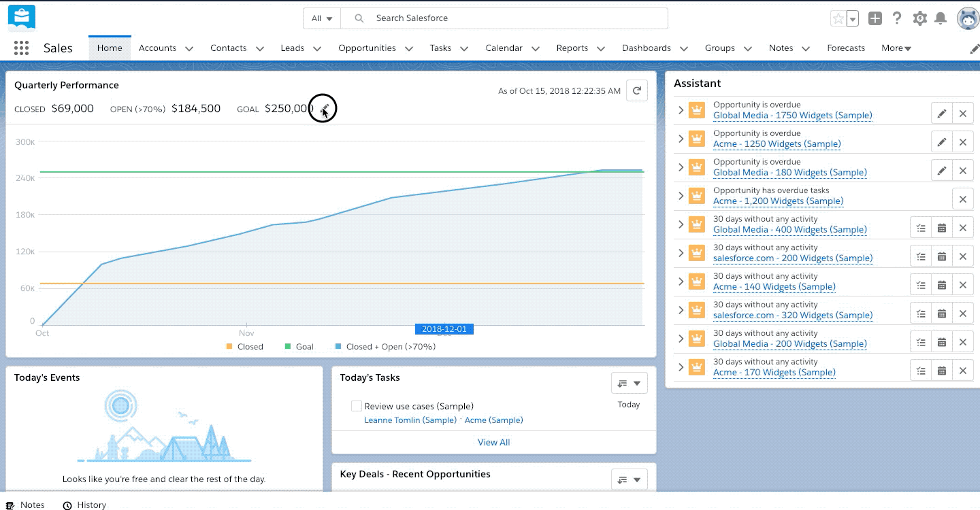Open the Setup gear icon
This screenshot has width=980, height=510.
(x=919, y=19)
